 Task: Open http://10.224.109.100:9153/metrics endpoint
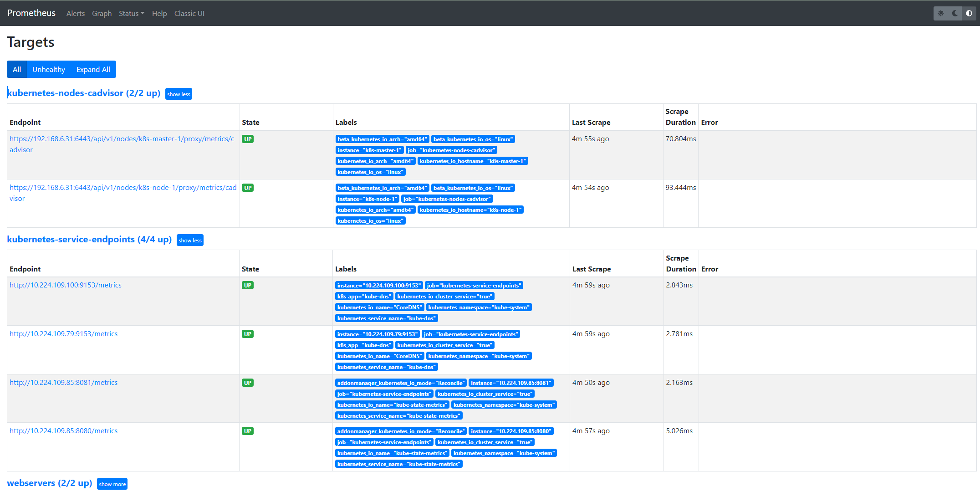[66, 285]
